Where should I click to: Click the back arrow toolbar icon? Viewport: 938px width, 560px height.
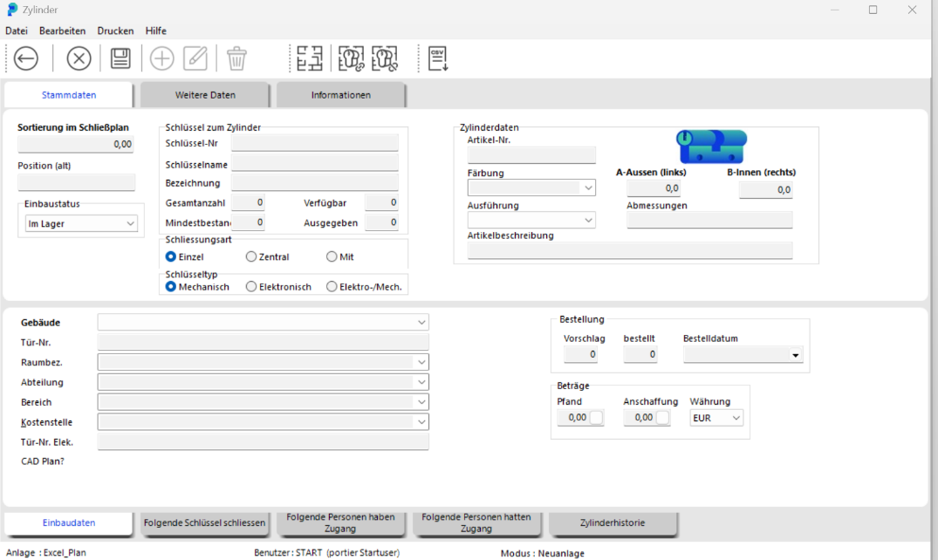pos(26,58)
